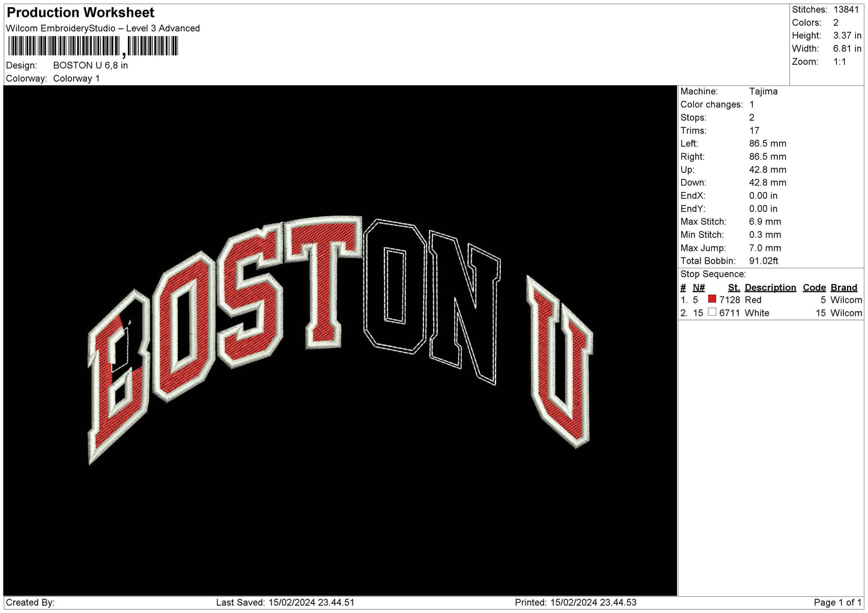Click the machine value Tajima
Image resolution: width=868 pixels, height=613 pixels.
tap(763, 91)
